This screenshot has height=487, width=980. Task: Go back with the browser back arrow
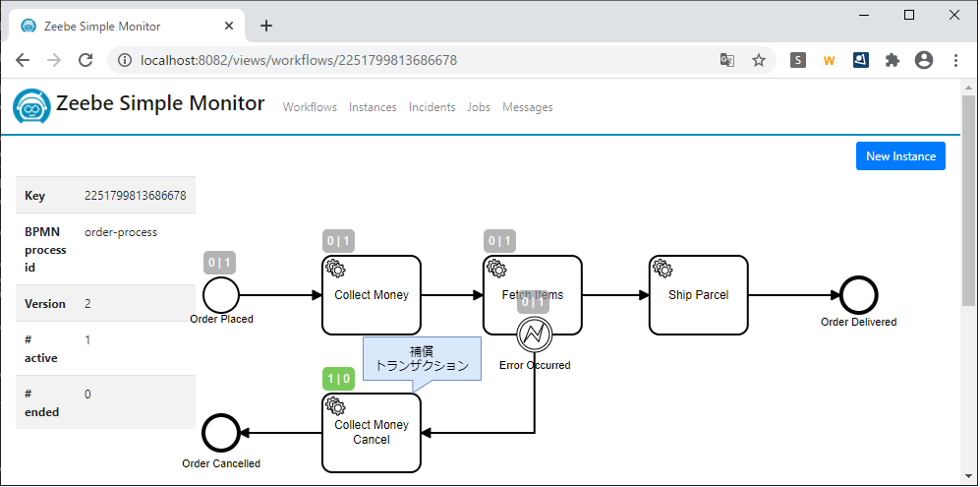23,60
